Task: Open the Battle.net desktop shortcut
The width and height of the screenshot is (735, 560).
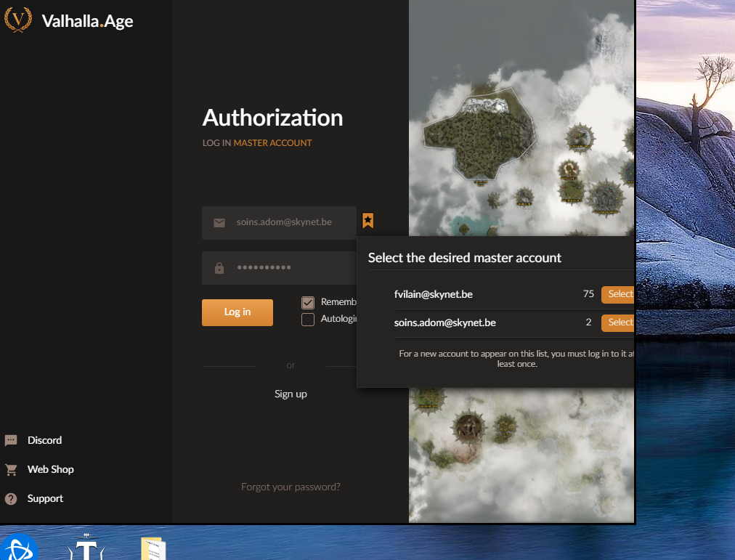Action: [x=19, y=547]
